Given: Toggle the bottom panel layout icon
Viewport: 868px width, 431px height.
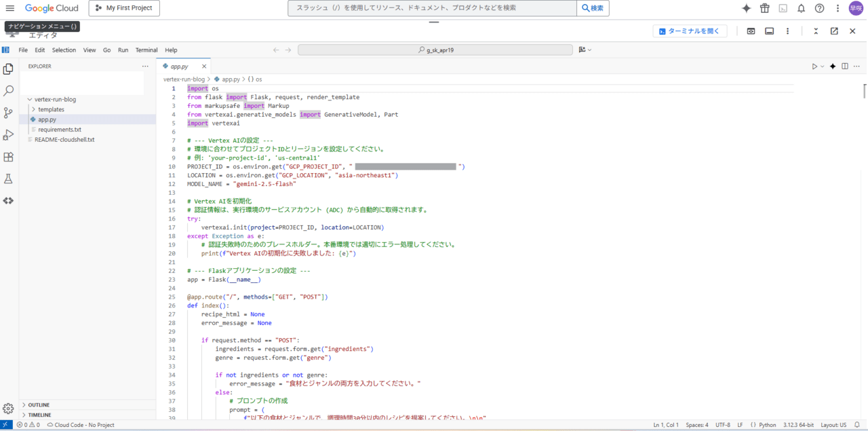Looking at the screenshot, I should click(x=769, y=31).
